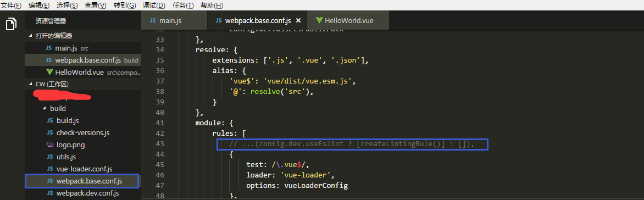Click the JS icon beside build.js
The width and height of the screenshot is (644, 200).
pos(49,120)
